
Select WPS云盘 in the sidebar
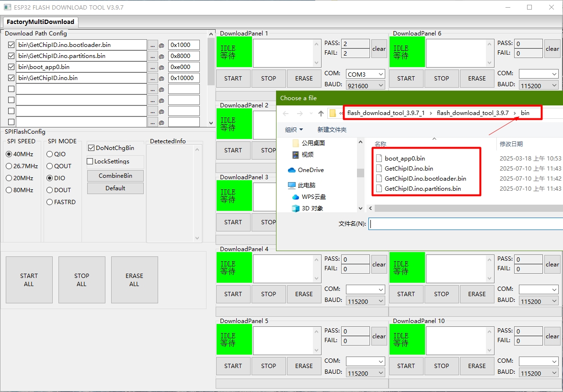(x=313, y=196)
